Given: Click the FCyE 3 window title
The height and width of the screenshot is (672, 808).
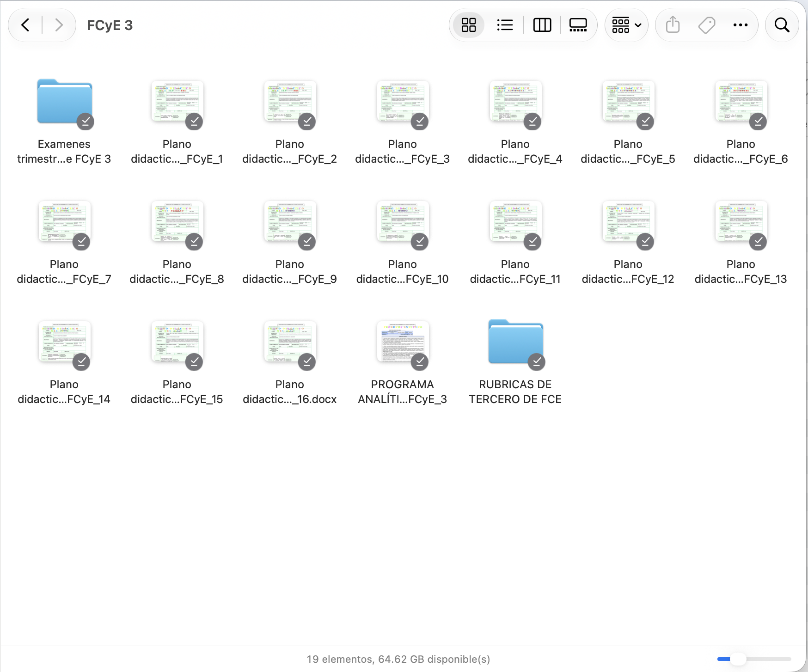Looking at the screenshot, I should tap(110, 25).
